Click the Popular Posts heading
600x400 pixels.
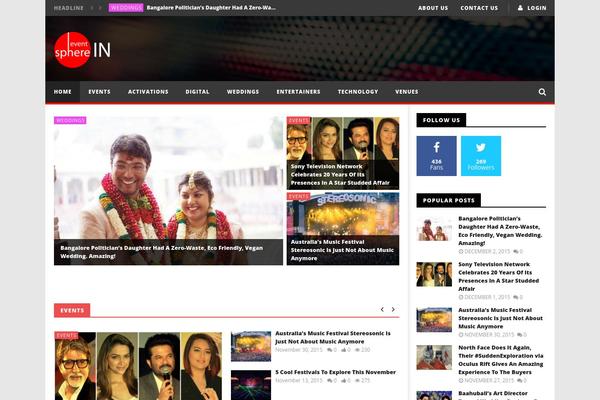point(448,200)
